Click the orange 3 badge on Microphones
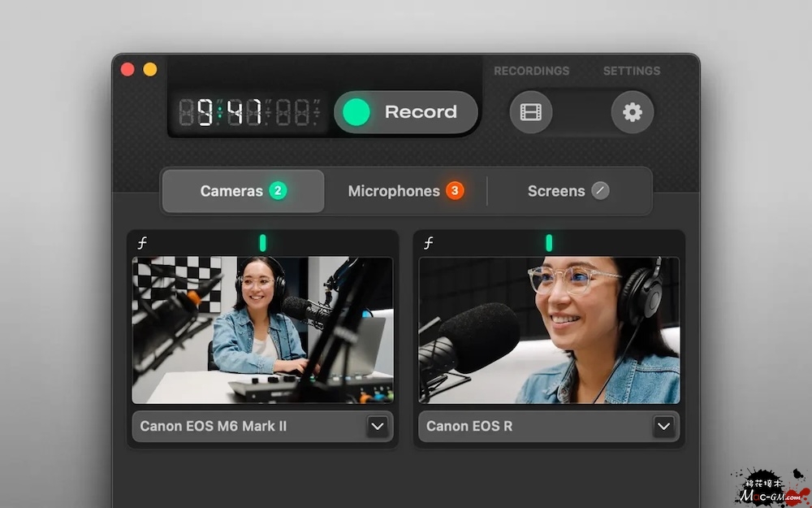This screenshot has height=508, width=812. (455, 191)
